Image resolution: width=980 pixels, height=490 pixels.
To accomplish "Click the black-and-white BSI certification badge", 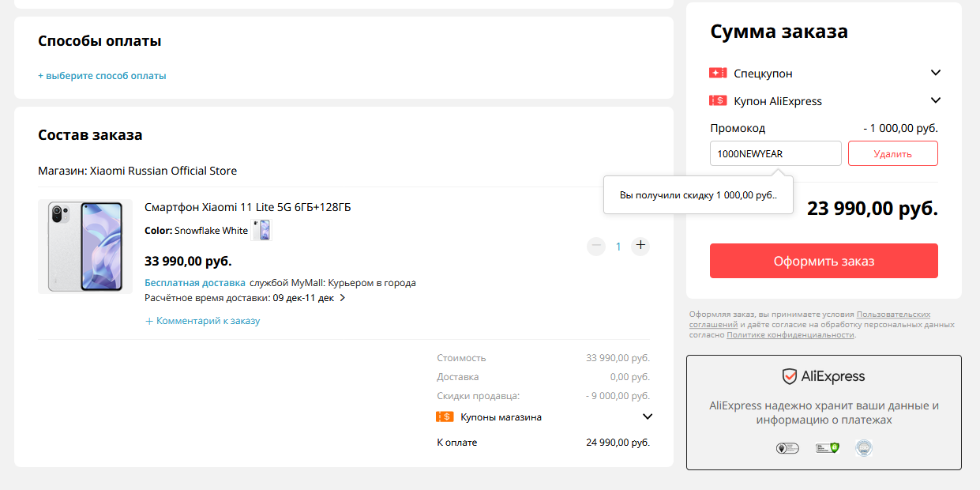I will (x=787, y=448).
